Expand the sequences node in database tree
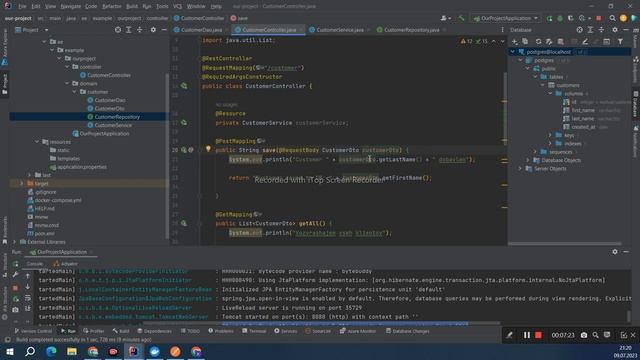Screen dimensions: 640x360 (x=536, y=152)
